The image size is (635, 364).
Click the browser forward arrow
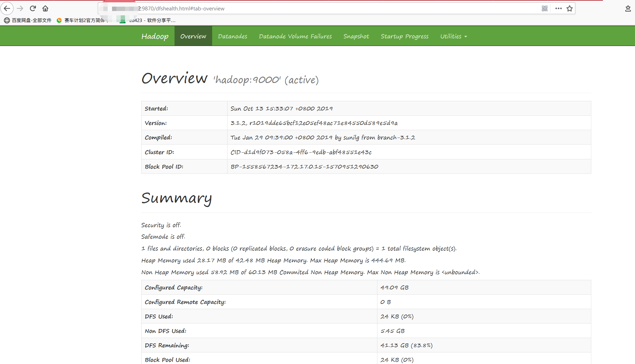coord(20,8)
